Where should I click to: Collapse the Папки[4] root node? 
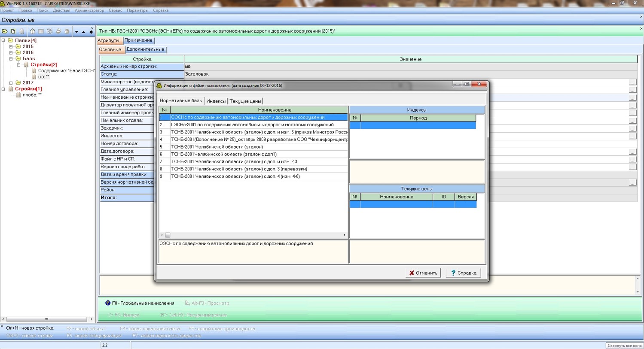(3, 40)
